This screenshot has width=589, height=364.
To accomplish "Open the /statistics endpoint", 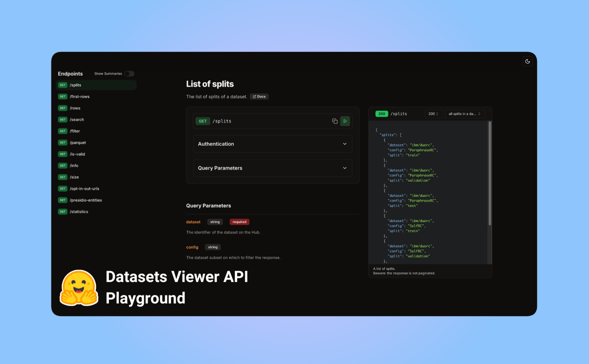I will click(x=79, y=212).
